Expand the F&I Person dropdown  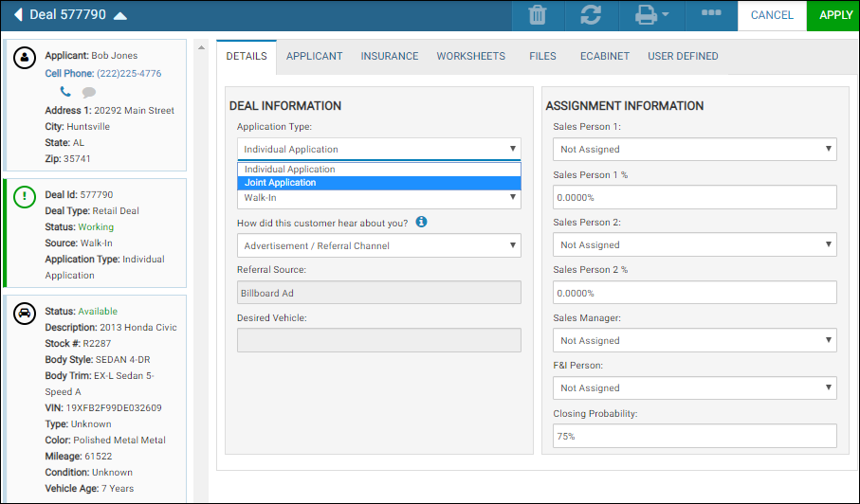pyautogui.click(x=694, y=387)
